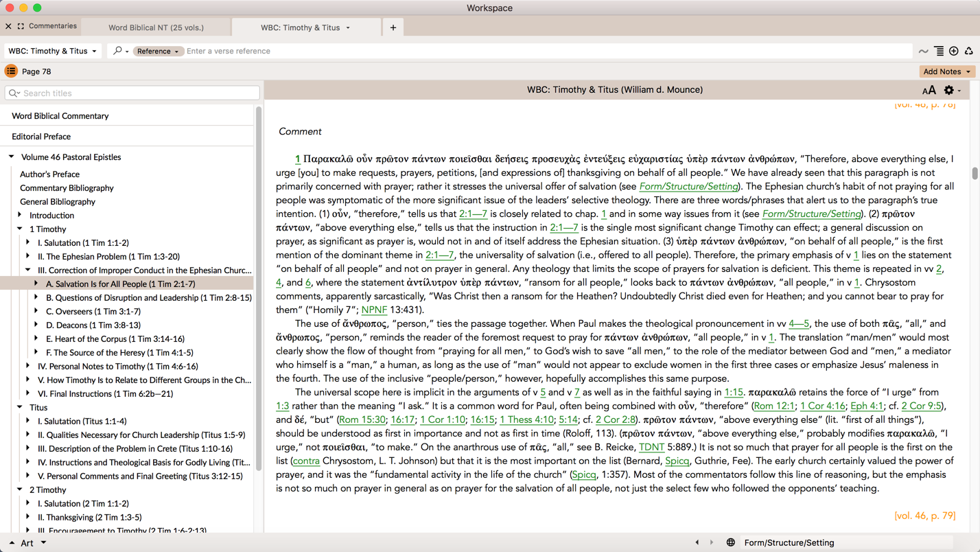Click the search-titles magnifier icon
Viewport: 980px width, 552px height.
pyautogui.click(x=14, y=93)
